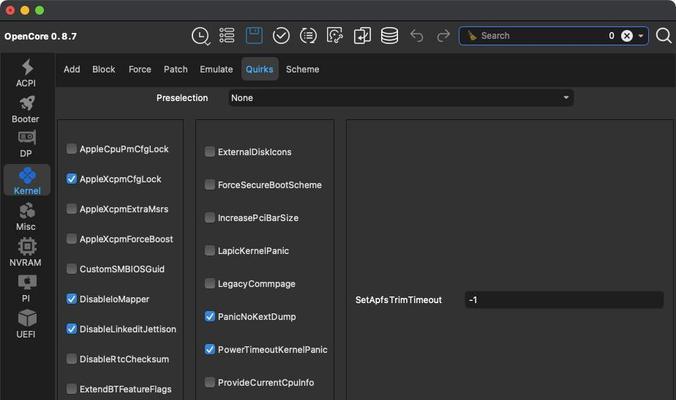Click the SetApfsTrimTimeout label
Viewport: 676px width, 400px height.
pos(398,300)
